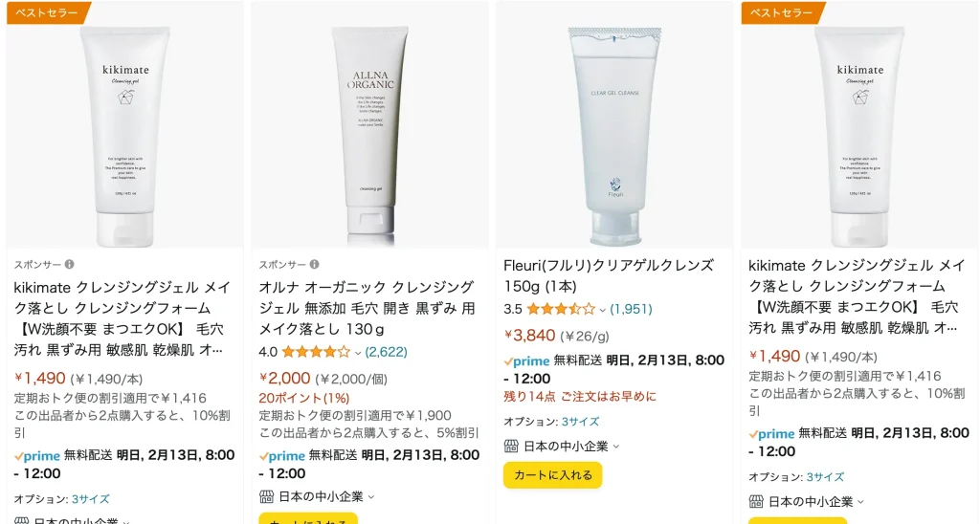Add Fleuri cleanser with カートに入れる button
980x524 pixels.
pyautogui.click(x=552, y=474)
